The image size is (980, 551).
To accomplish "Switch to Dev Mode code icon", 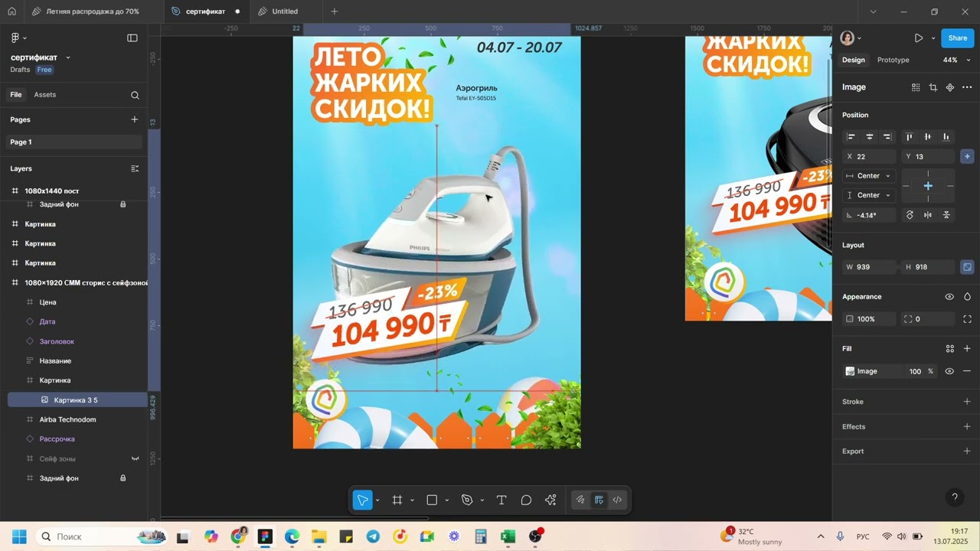I will [617, 500].
